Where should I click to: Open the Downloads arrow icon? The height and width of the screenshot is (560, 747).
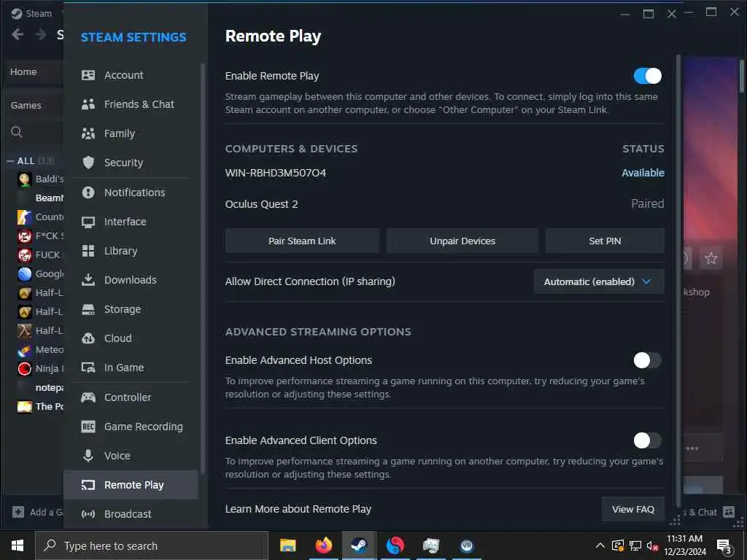[88, 280]
